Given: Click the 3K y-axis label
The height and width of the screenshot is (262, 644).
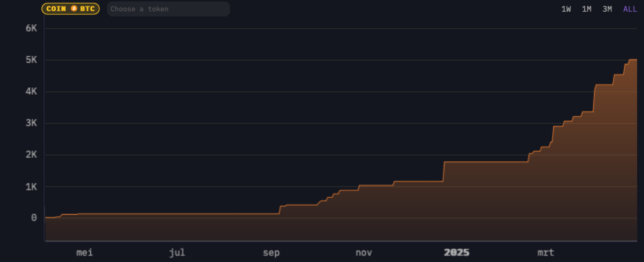Looking at the screenshot, I should click(x=31, y=123).
